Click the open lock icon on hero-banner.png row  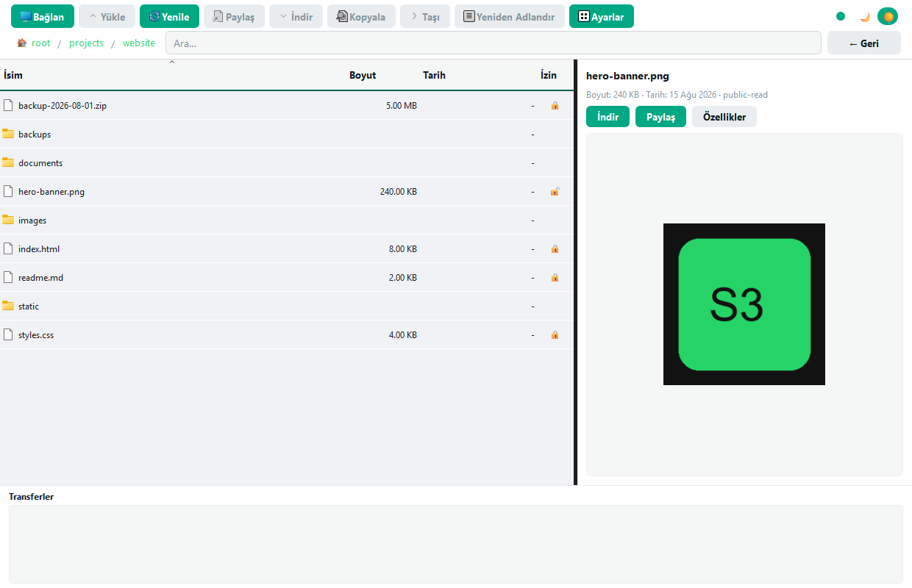555,192
